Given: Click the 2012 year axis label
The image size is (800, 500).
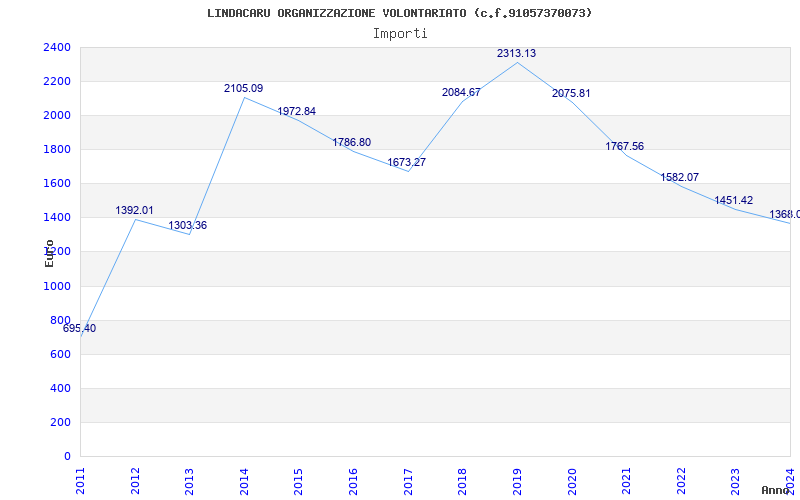Looking at the screenshot, I should click(135, 481).
